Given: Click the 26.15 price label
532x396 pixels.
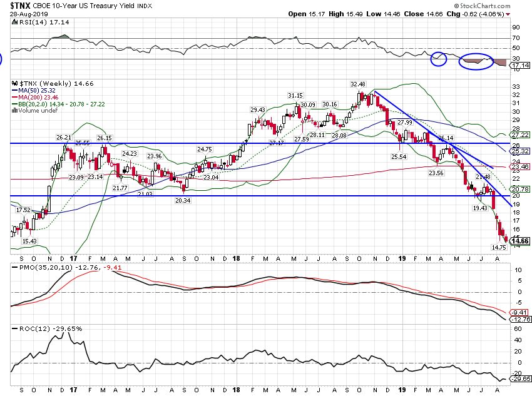Looking at the screenshot, I should click(104, 138).
